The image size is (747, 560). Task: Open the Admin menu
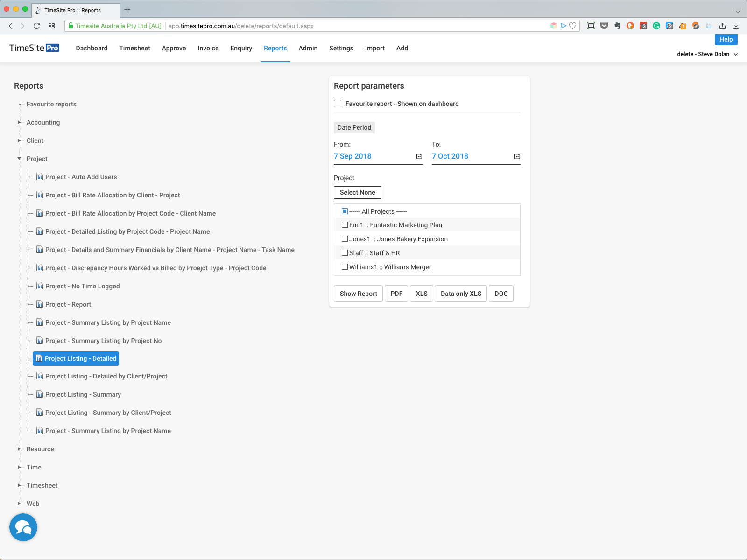pos(308,48)
